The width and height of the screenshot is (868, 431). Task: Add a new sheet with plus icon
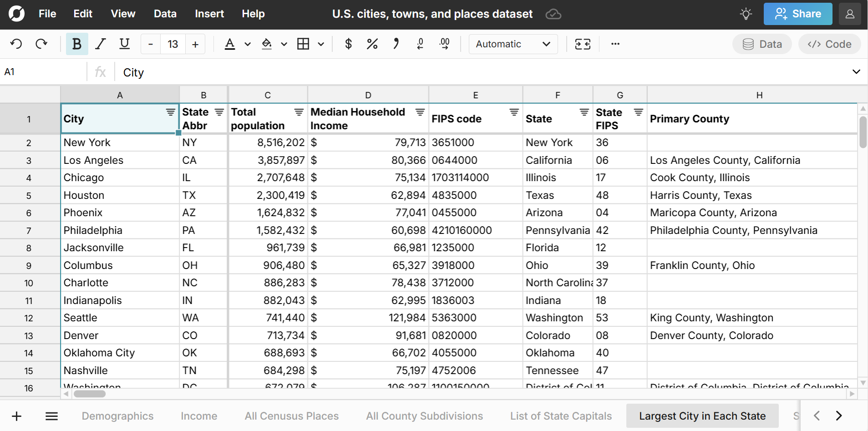(17, 416)
